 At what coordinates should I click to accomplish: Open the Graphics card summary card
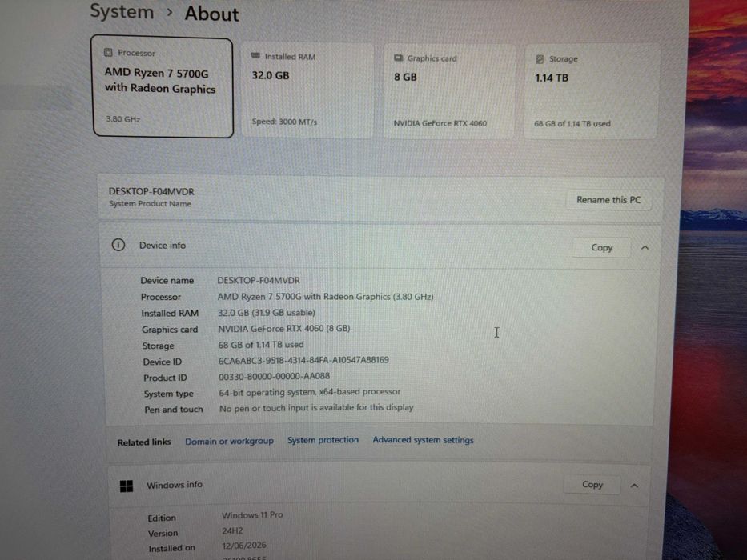pos(449,91)
